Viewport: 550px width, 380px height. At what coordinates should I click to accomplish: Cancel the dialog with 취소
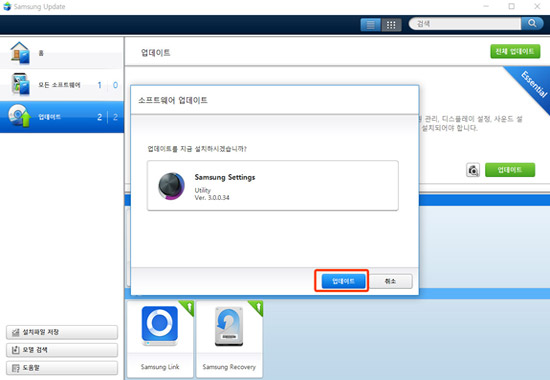click(x=390, y=281)
